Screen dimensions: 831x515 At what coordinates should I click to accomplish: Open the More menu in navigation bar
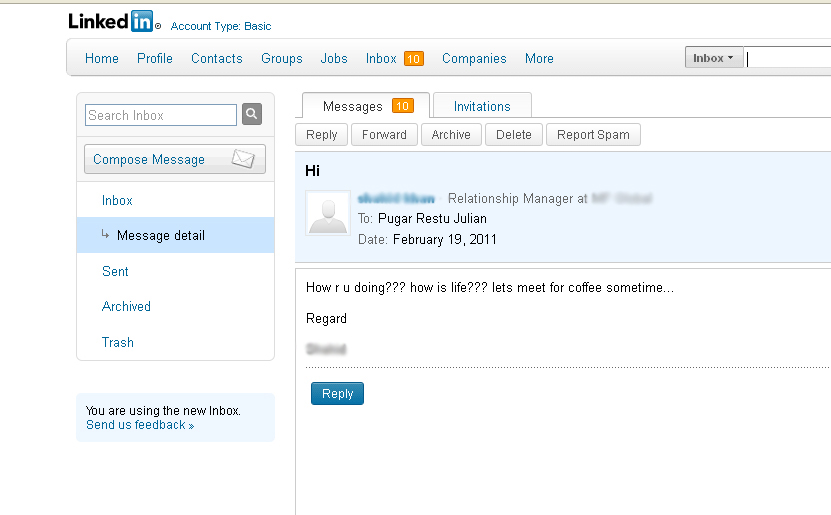click(539, 59)
